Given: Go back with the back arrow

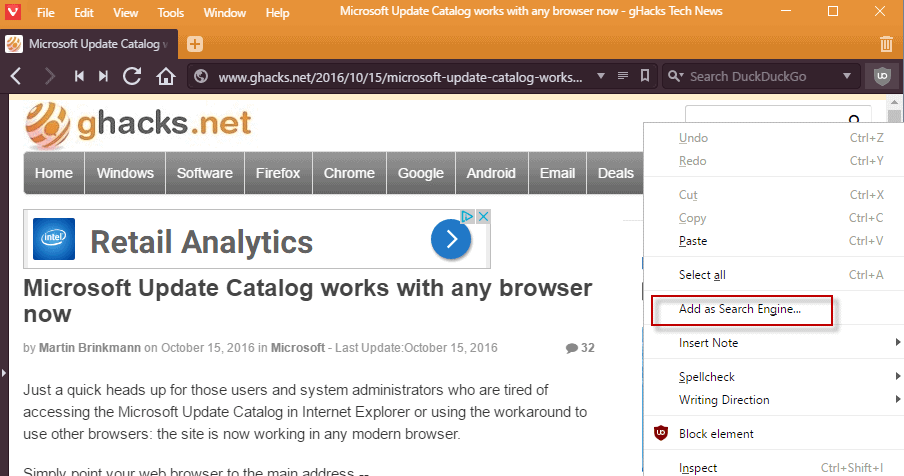Looking at the screenshot, I should [x=16, y=76].
